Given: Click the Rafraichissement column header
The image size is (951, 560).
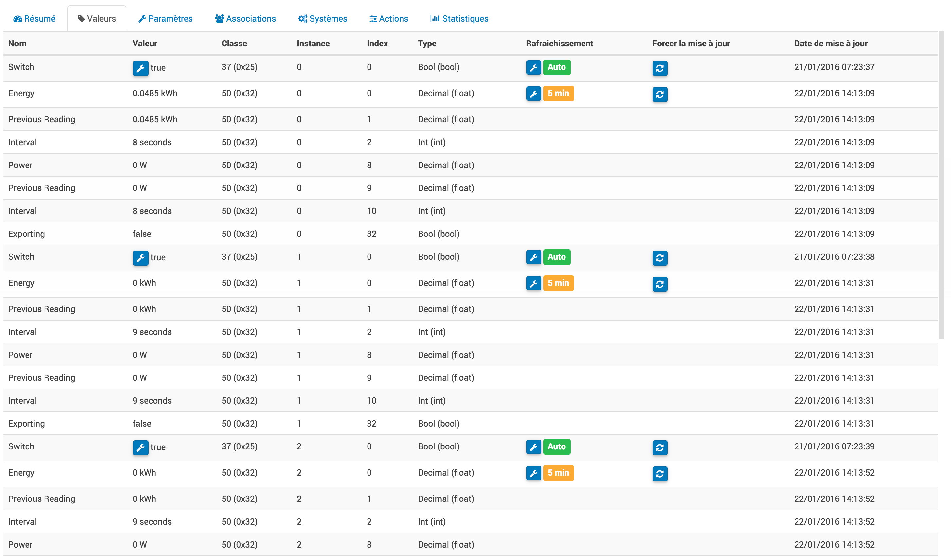Looking at the screenshot, I should (560, 44).
